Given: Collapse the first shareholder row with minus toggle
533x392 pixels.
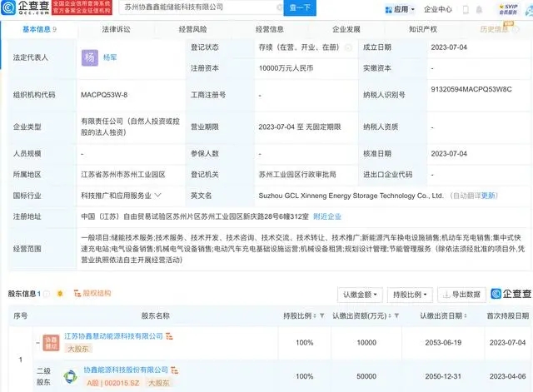Looking at the screenshot, I should (38, 342).
